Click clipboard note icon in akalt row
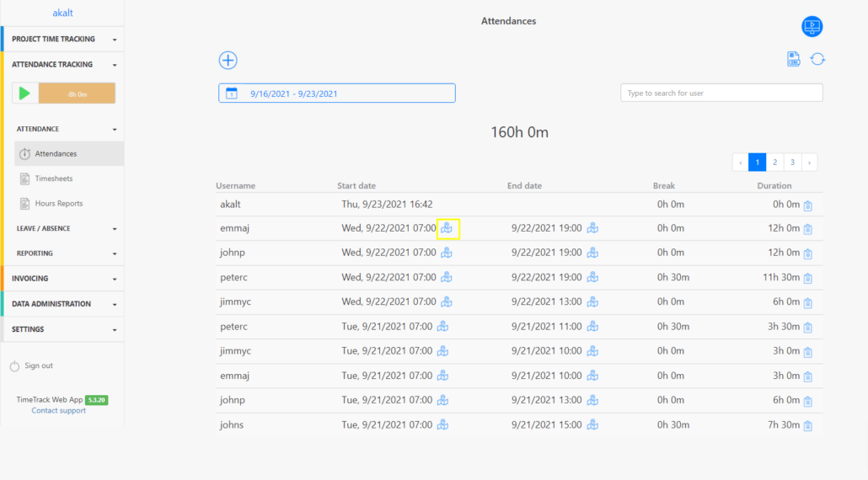 coord(807,205)
